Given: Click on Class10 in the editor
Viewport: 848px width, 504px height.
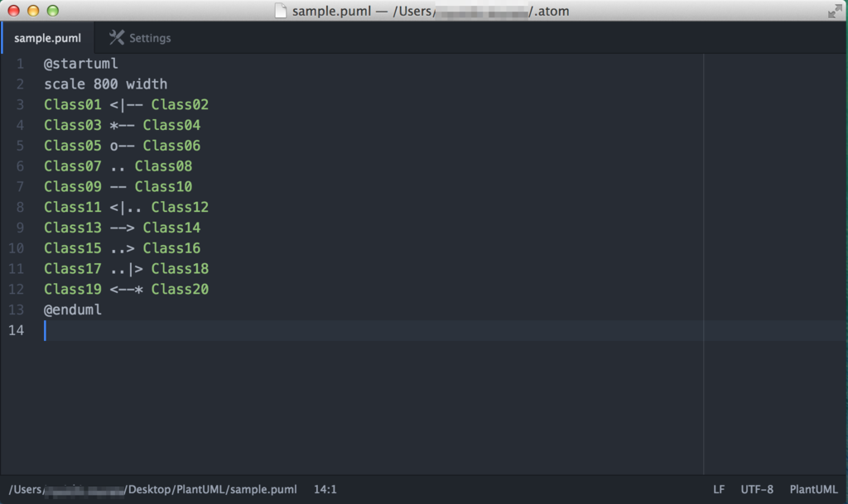Looking at the screenshot, I should pyautogui.click(x=163, y=187).
